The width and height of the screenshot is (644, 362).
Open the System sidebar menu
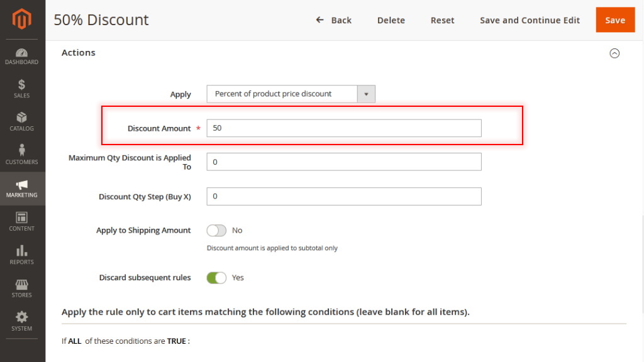(22, 321)
